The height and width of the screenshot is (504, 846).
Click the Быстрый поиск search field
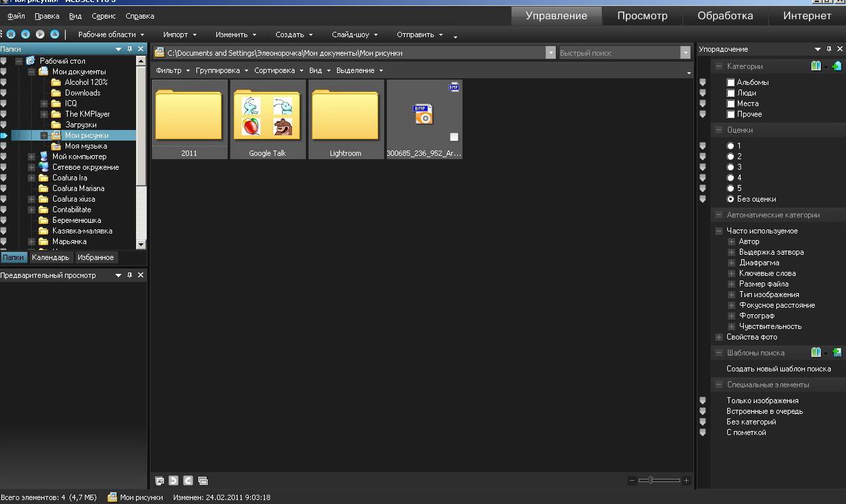[x=619, y=53]
